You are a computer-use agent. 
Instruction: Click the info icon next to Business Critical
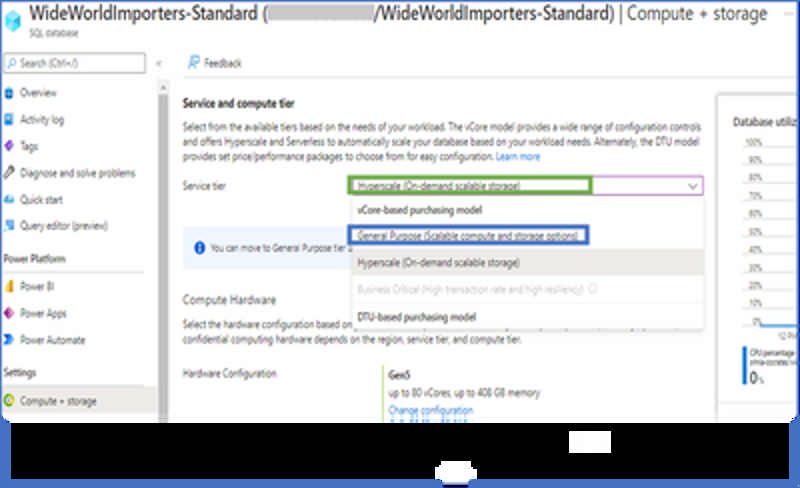click(592, 289)
